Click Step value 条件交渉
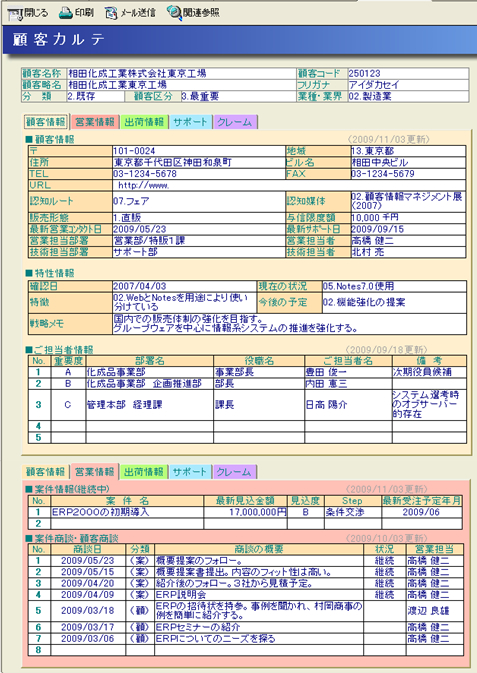The height and width of the screenshot is (673, 477). (345, 512)
